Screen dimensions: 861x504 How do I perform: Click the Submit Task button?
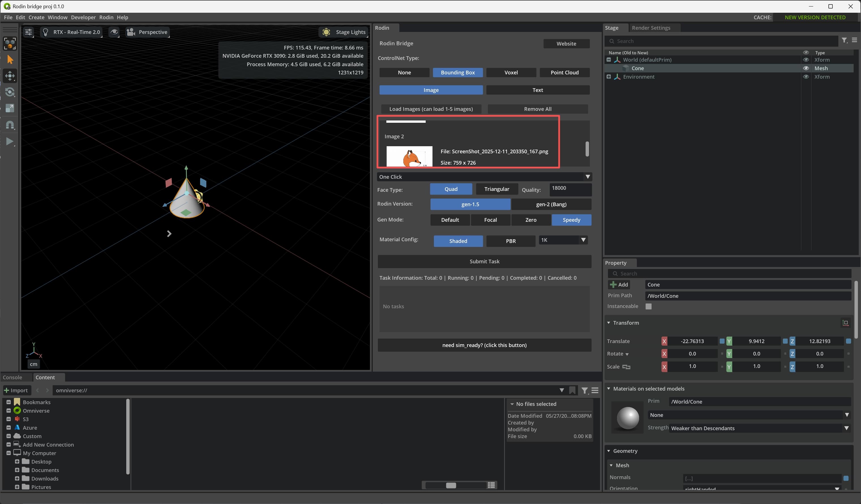pyautogui.click(x=484, y=262)
